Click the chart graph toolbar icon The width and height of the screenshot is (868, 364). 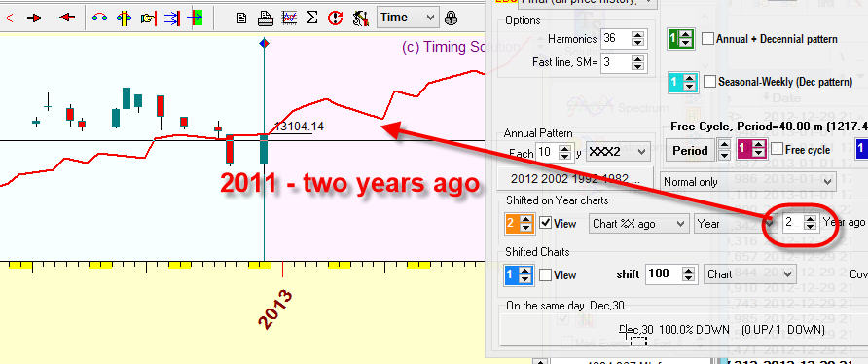click(x=288, y=18)
